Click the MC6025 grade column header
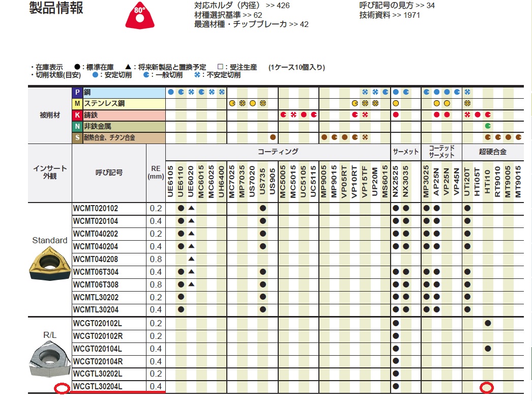This screenshot has height=401, width=532. 212,181
